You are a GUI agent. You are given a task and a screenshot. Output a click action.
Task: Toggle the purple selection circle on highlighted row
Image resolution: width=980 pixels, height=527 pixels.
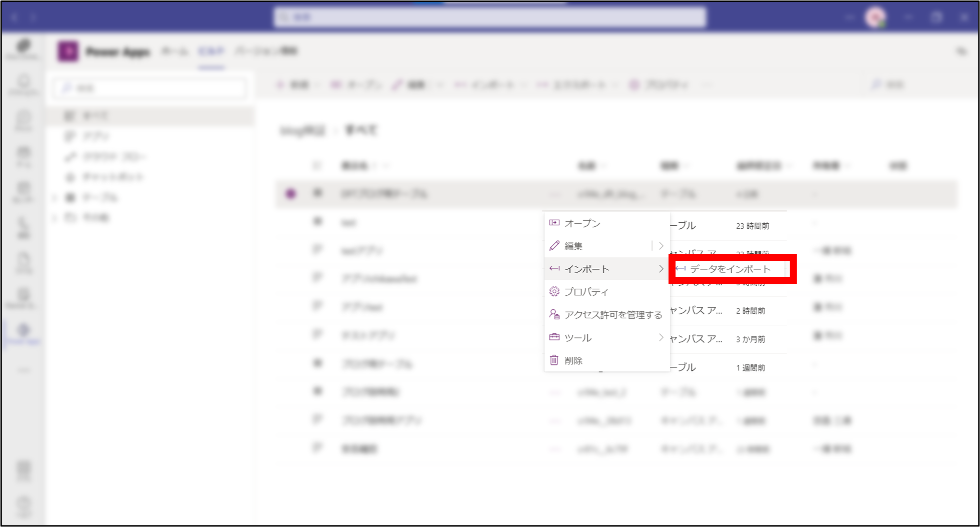[x=290, y=194]
